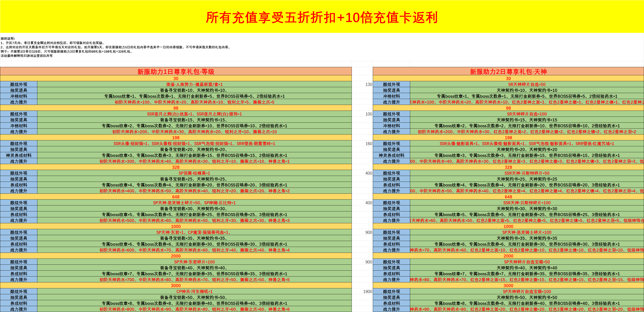Click cell SSR天神·贝斯特碎片*100

[527, 203]
